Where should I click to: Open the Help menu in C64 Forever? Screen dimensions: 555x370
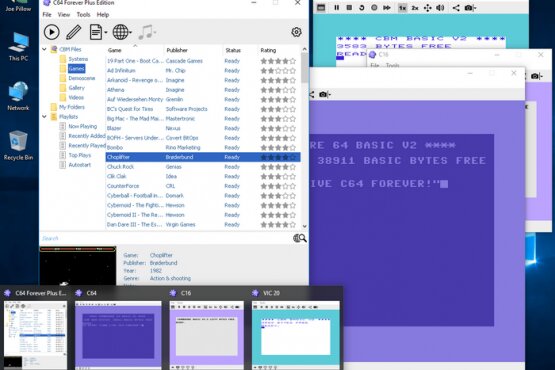pos(103,15)
